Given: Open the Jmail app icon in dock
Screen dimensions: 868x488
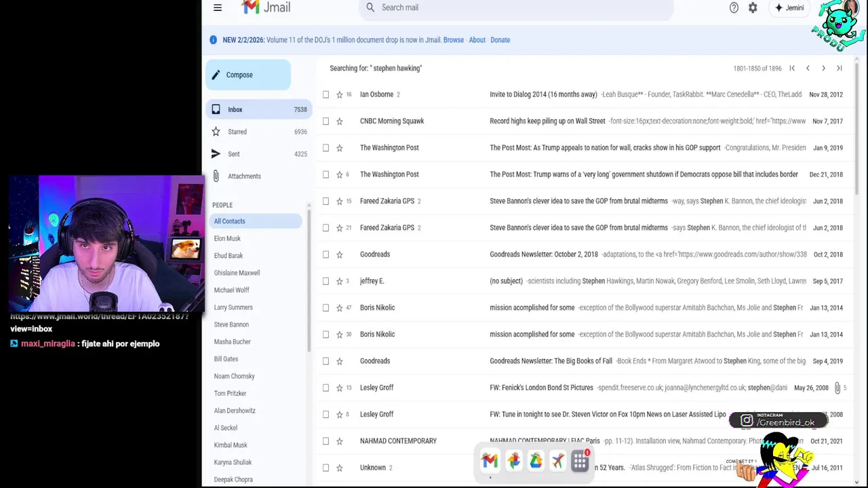Looking at the screenshot, I should 490,461.
